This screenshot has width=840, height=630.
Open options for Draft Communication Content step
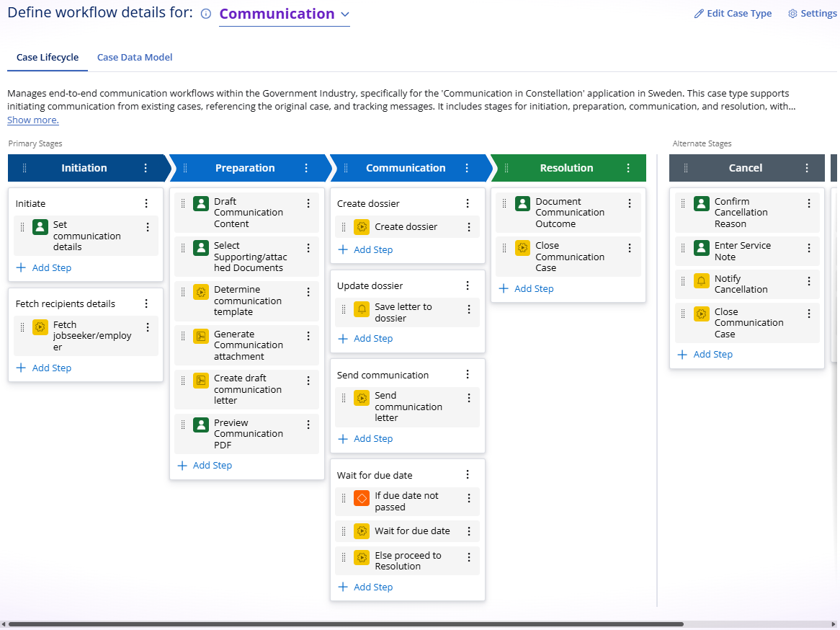click(x=308, y=203)
